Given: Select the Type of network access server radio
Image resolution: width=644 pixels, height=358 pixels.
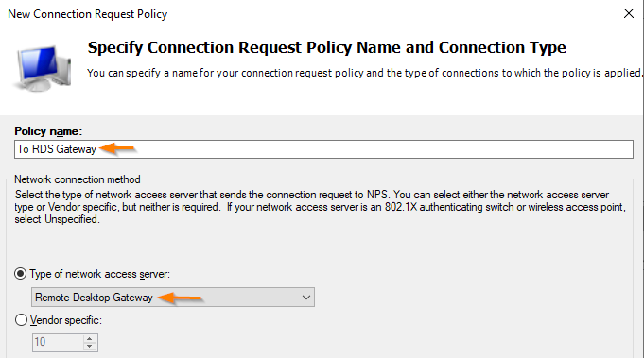Looking at the screenshot, I should tap(21, 274).
